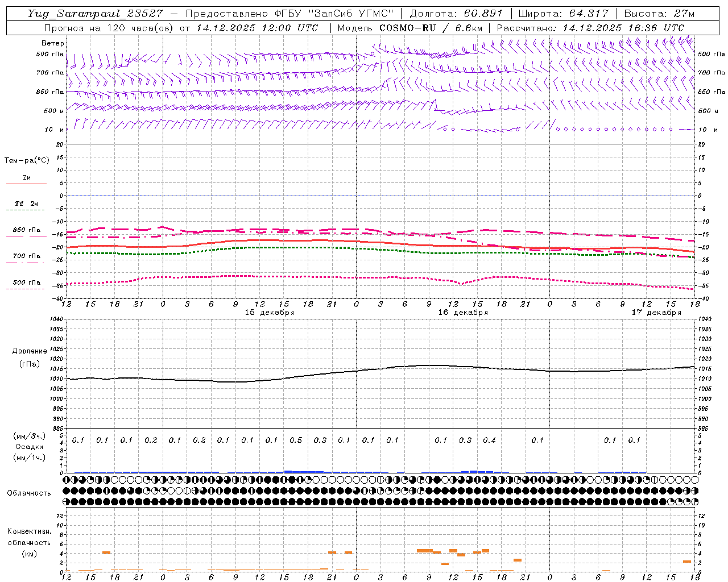This screenshot has height=582, width=728.
Task: Click the (км) unit under convective cloudiness
Action: 29,554
